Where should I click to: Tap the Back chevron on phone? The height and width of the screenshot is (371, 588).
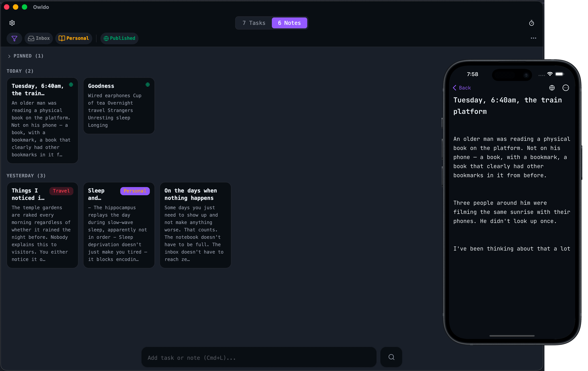(454, 88)
